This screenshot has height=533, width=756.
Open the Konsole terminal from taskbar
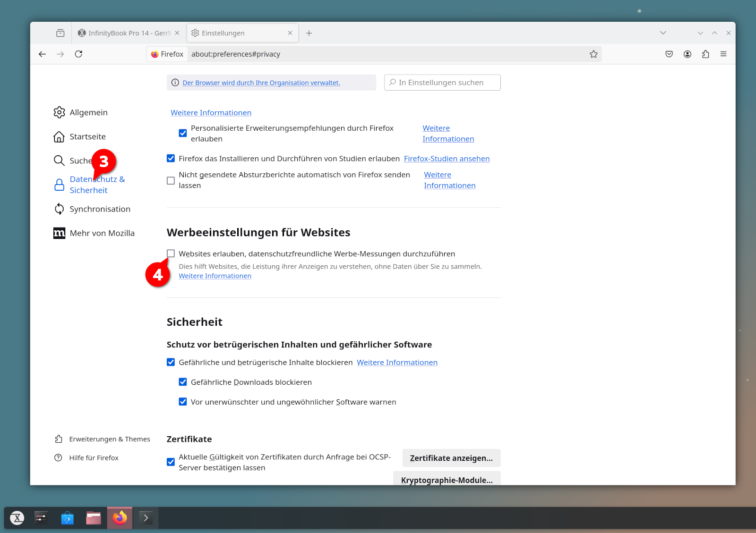146,518
